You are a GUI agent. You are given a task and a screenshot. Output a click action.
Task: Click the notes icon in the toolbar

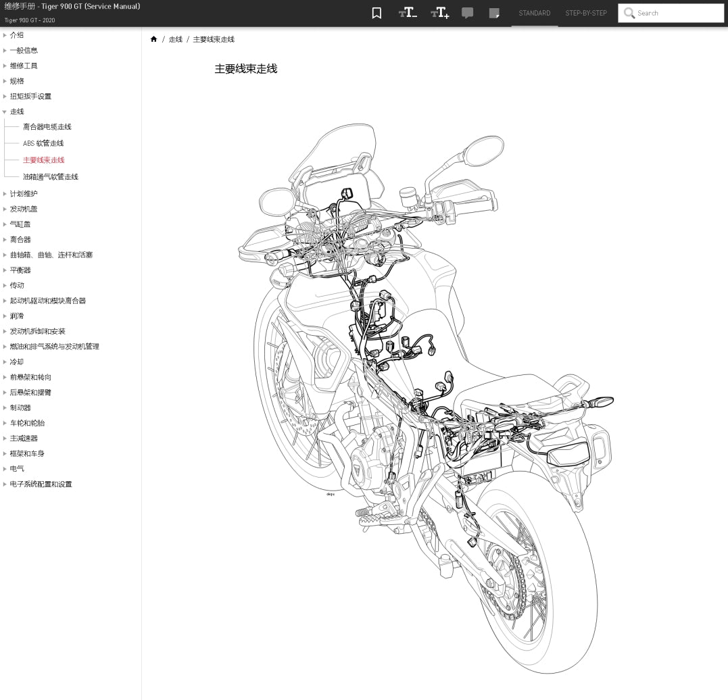point(494,13)
